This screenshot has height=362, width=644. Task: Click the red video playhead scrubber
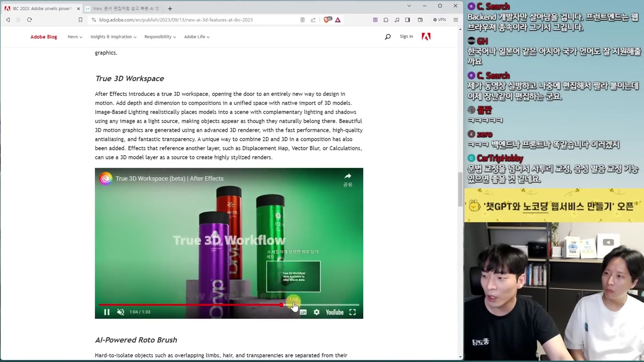tap(281, 305)
